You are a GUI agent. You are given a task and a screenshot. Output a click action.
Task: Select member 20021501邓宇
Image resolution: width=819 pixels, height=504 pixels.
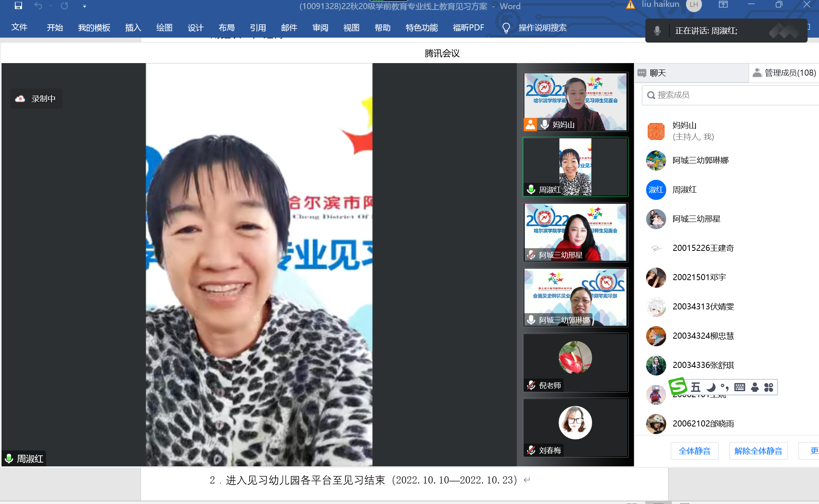(x=727, y=277)
